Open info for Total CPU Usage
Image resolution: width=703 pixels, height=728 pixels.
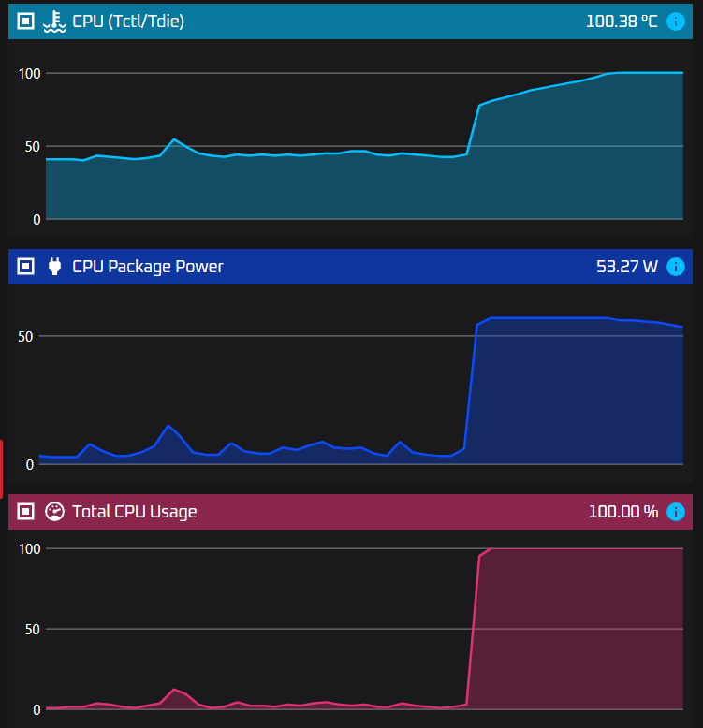click(x=676, y=512)
